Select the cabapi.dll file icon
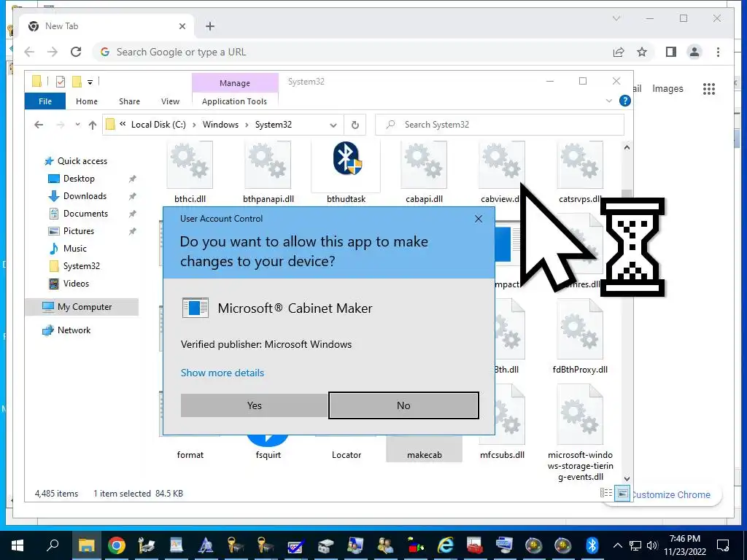 click(x=424, y=166)
